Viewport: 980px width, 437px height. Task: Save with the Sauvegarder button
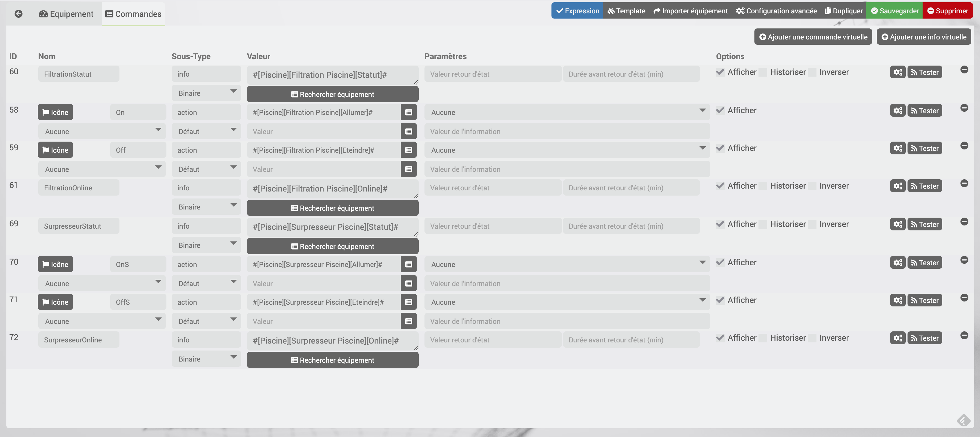pyautogui.click(x=895, y=11)
